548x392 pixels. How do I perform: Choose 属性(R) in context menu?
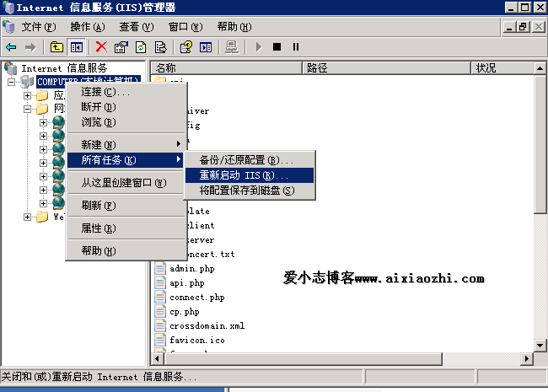tap(126, 228)
